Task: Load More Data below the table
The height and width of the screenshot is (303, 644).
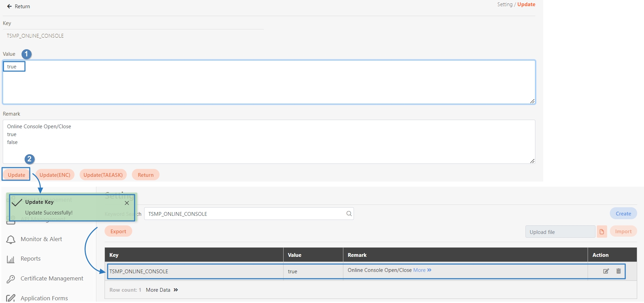Action: click(x=162, y=290)
